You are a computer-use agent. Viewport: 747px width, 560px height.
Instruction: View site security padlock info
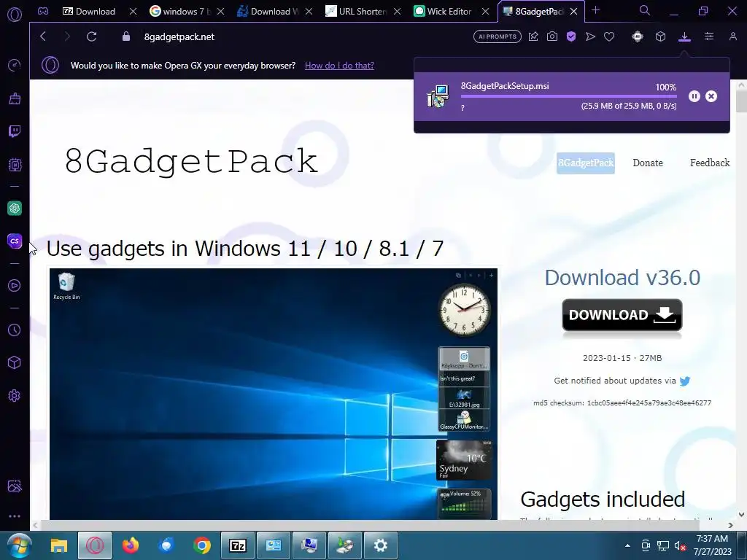coord(125,36)
